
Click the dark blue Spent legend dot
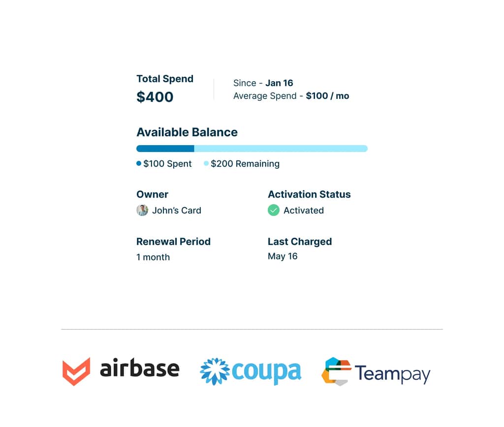coord(139,164)
